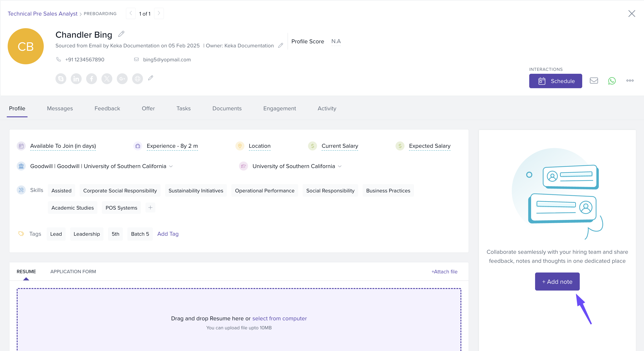Send email via the envelope interaction icon
The height and width of the screenshot is (351, 644).
pos(594,81)
